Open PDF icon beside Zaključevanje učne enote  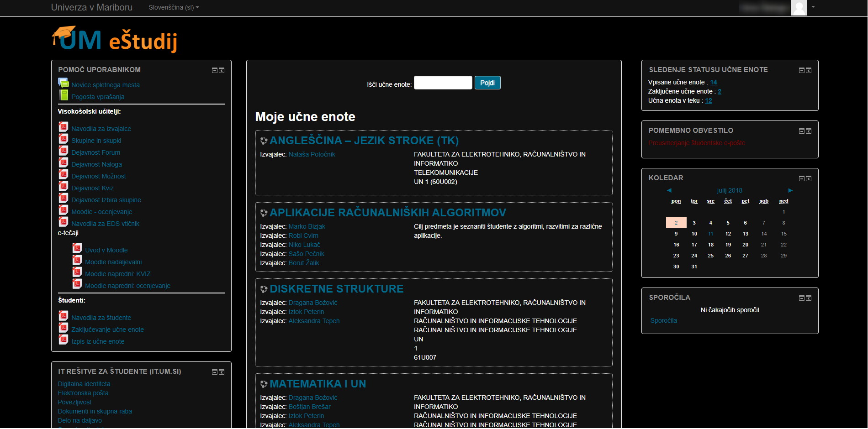(x=64, y=328)
